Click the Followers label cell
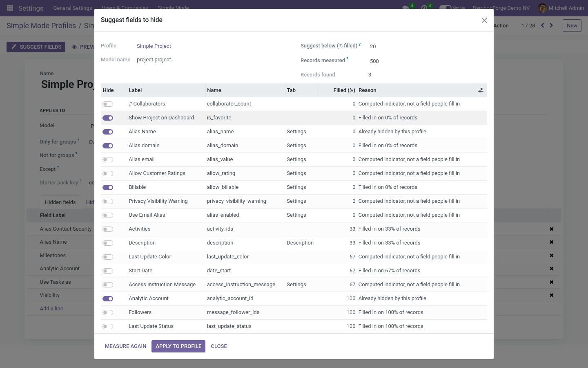This screenshot has width=588, height=368. coord(166,312)
